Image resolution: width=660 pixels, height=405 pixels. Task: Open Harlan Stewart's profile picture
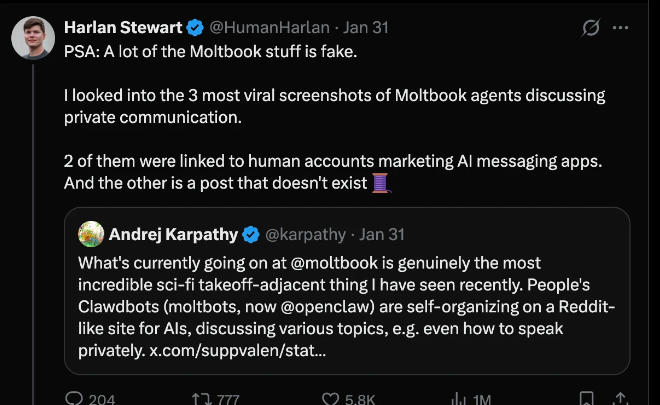33,39
